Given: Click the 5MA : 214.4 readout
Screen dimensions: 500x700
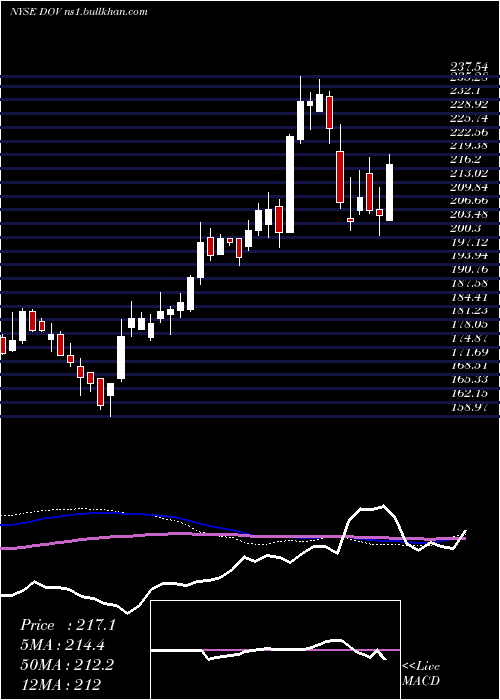Looking at the screenshot, I should coord(64,645).
